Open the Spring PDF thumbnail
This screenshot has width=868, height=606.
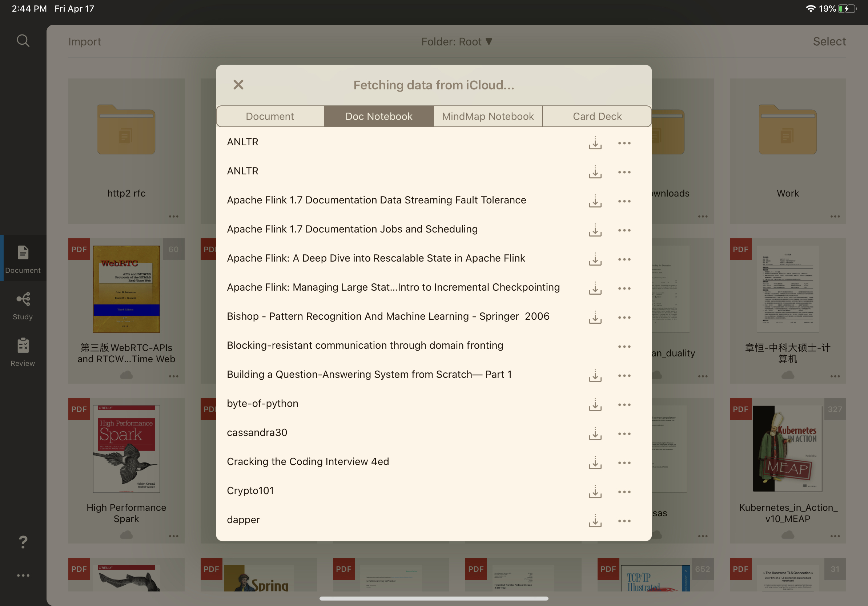[258, 578]
